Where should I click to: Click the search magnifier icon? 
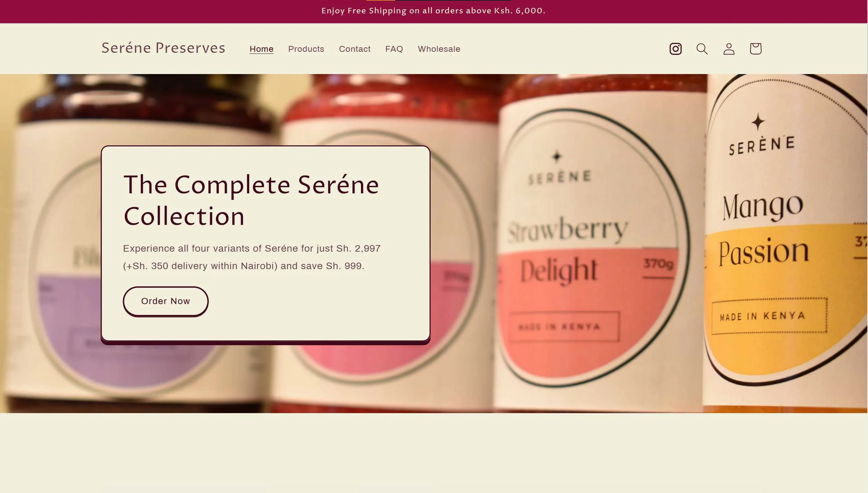pos(702,49)
